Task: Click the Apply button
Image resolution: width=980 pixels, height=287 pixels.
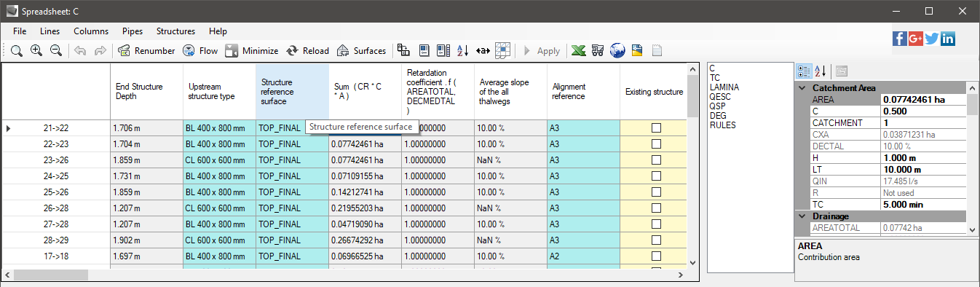Action: pos(541,51)
